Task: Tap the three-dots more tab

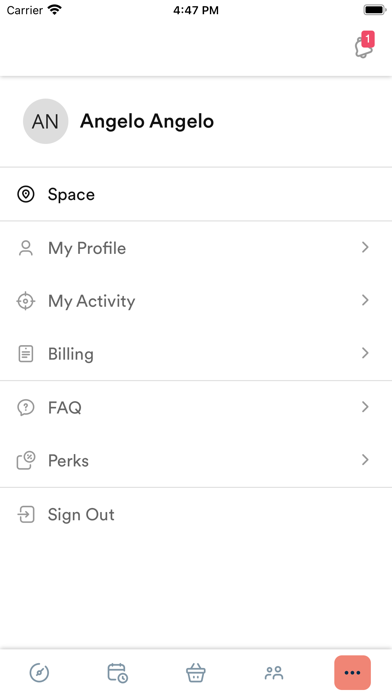Action: [352, 672]
